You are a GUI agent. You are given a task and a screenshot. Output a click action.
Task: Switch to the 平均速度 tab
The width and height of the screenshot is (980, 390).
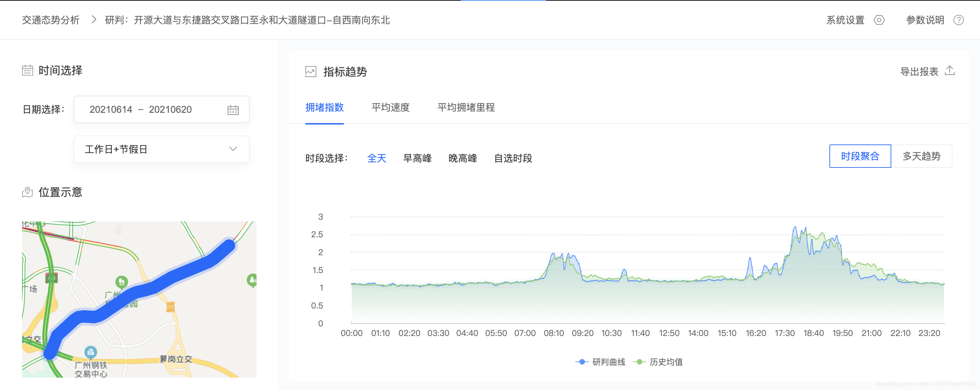[x=390, y=108]
